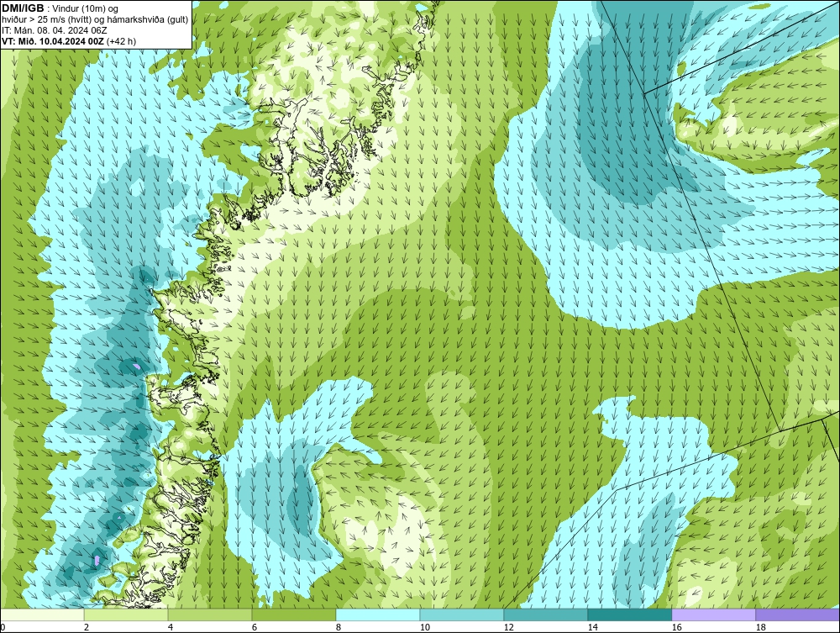Click the 18+ m/s purple scale segment
Image resolution: width=840 pixels, height=633 pixels.
[797, 615]
